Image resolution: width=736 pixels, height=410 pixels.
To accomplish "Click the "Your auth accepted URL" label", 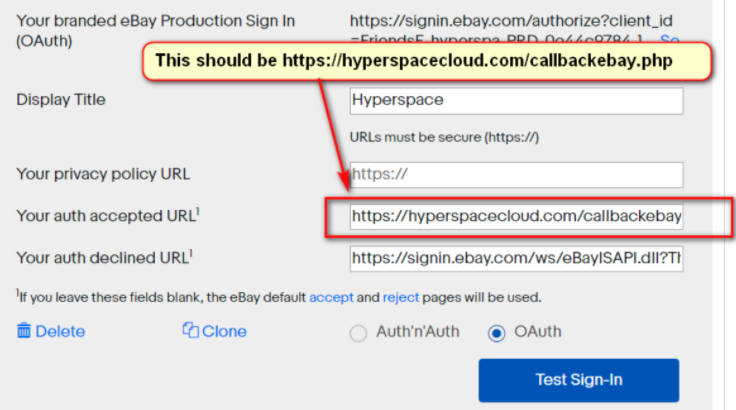I will point(110,215).
